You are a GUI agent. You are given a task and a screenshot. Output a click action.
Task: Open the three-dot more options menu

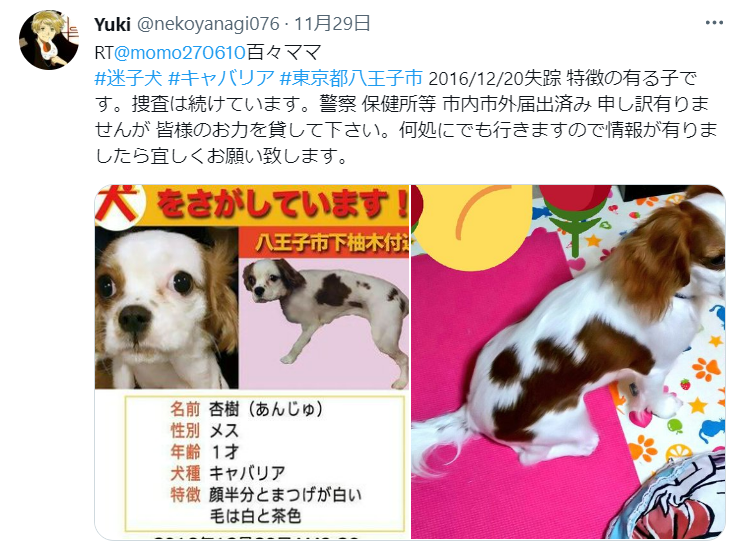[x=714, y=23]
